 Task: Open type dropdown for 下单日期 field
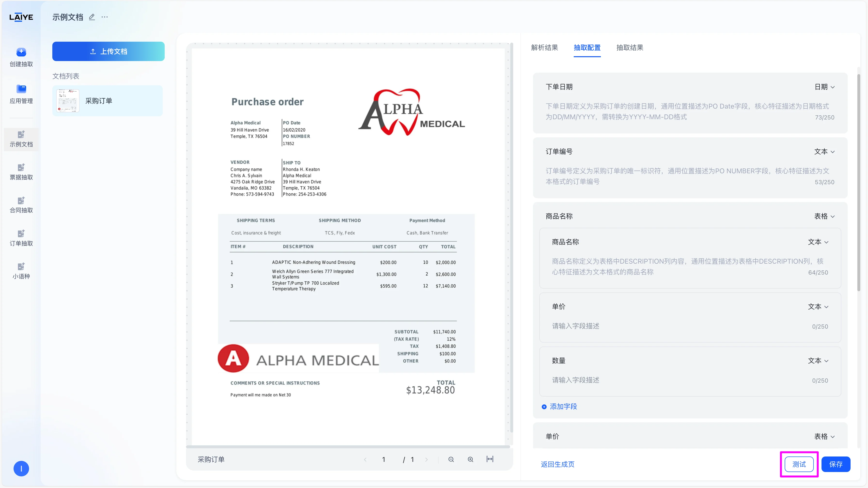tap(825, 87)
